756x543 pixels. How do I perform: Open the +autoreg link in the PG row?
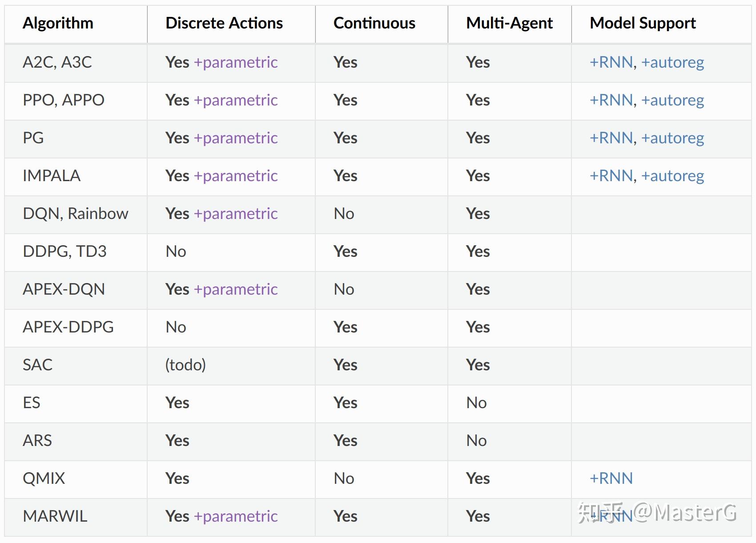pyautogui.click(x=672, y=138)
